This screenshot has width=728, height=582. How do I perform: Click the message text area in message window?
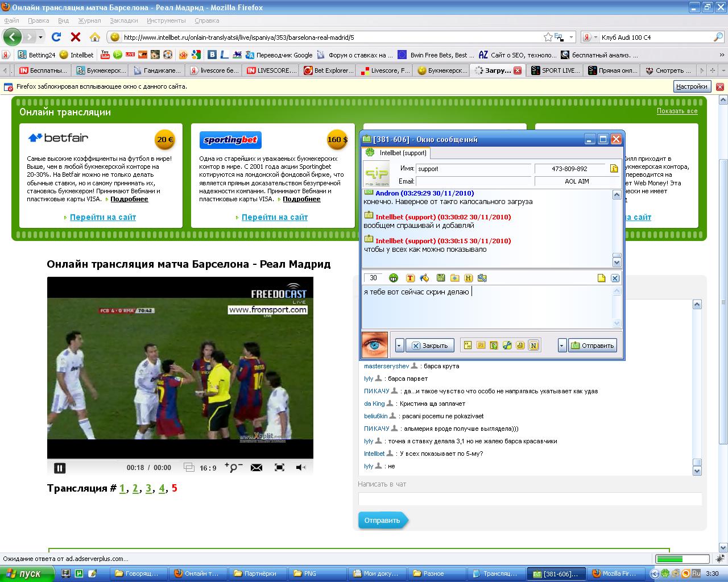(x=487, y=307)
